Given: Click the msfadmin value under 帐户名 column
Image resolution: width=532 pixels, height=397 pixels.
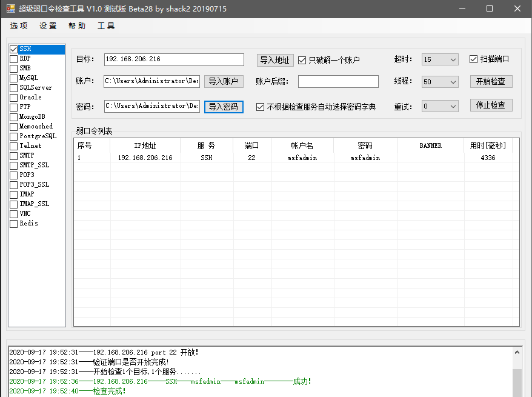Looking at the screenshot, I should tap(302, 158).
